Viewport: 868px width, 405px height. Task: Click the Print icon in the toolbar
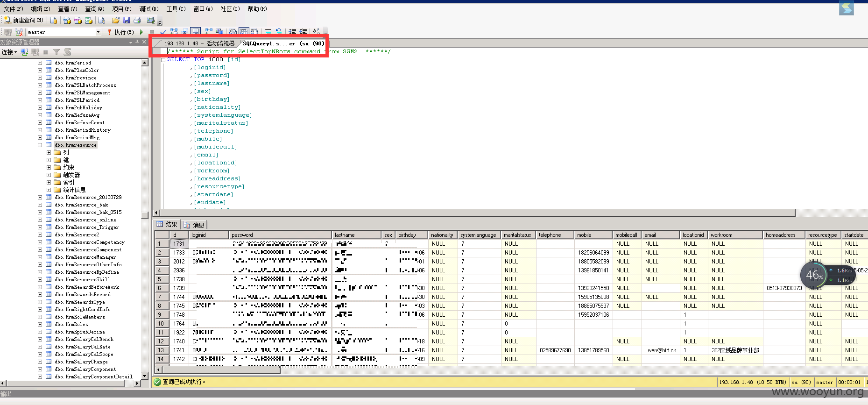(x=137, y=20)
